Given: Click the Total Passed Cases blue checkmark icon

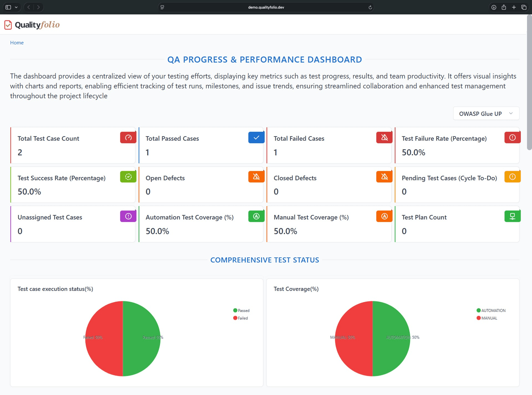Looking at the screenshot, I should 256,138.
